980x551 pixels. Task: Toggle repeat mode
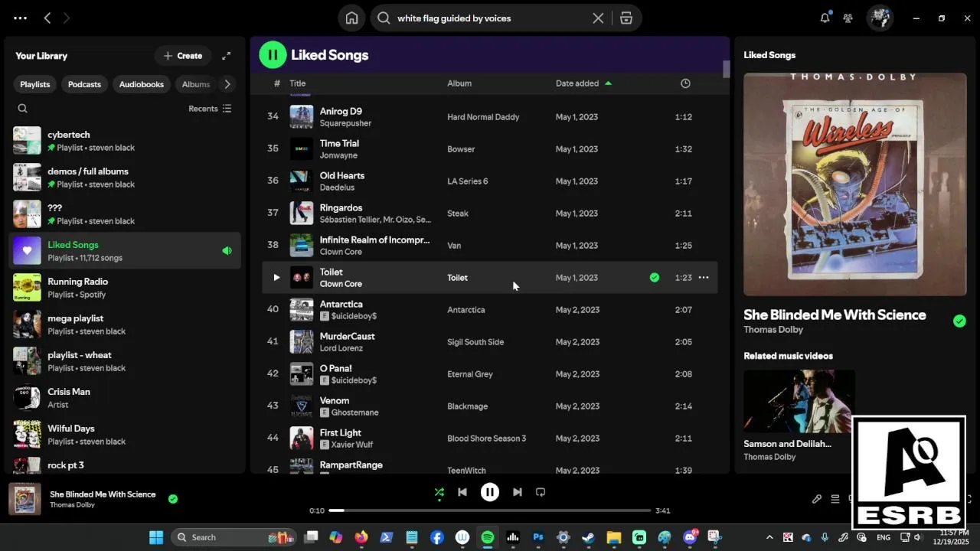pyautogui.click(x=541, y=493)
